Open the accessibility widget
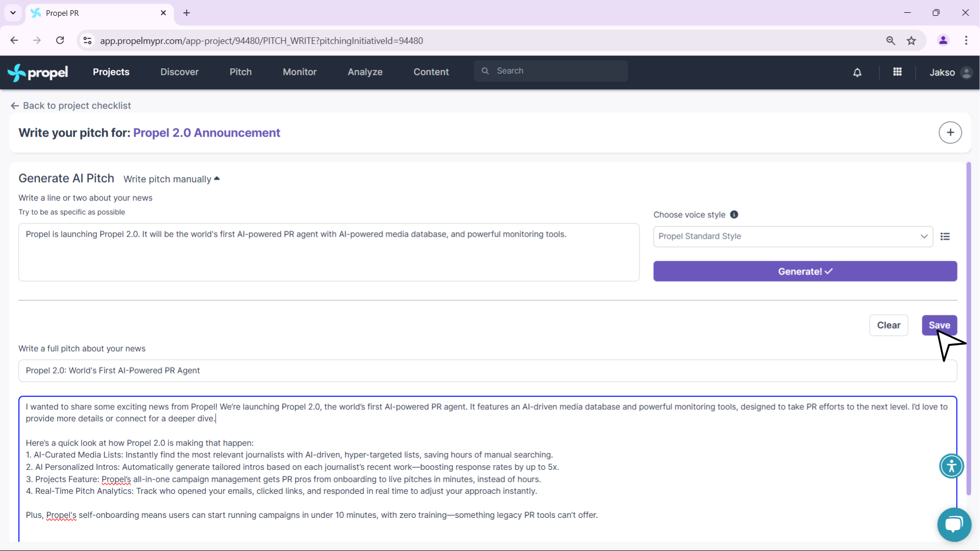This screenshot has height=551, width=980. tap(951, 466)
